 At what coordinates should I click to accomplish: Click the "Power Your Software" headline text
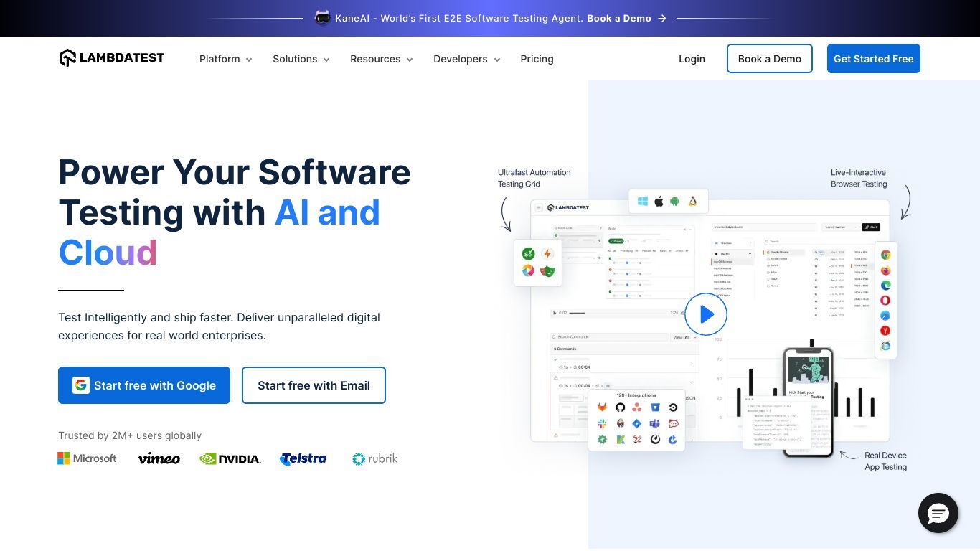click(235, 172)
